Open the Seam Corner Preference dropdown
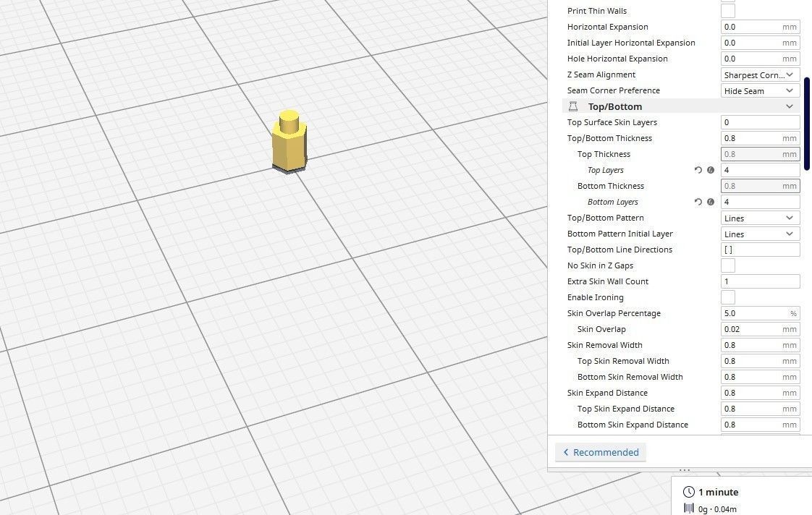This screenshot has width=812, height=515. (x=760, y=90)
